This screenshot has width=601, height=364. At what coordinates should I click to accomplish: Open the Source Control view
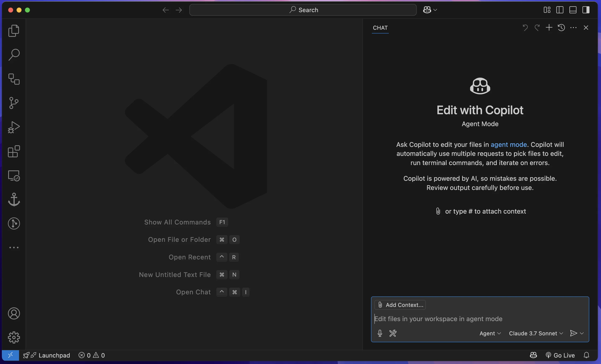coord(14,103)
